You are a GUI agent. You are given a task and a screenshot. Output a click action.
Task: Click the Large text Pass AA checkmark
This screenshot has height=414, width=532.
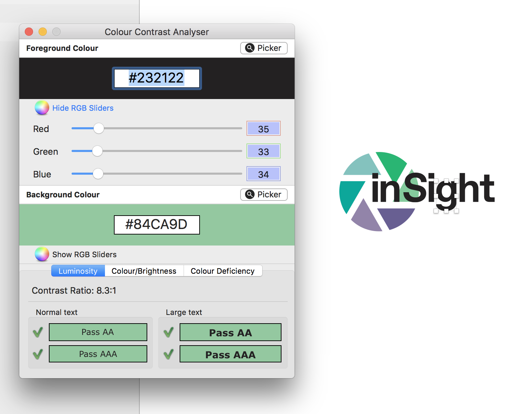pos(169,332)
